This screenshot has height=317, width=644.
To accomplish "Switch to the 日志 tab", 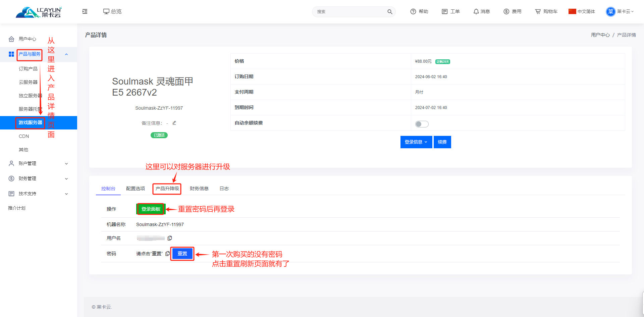I will 224,189.
